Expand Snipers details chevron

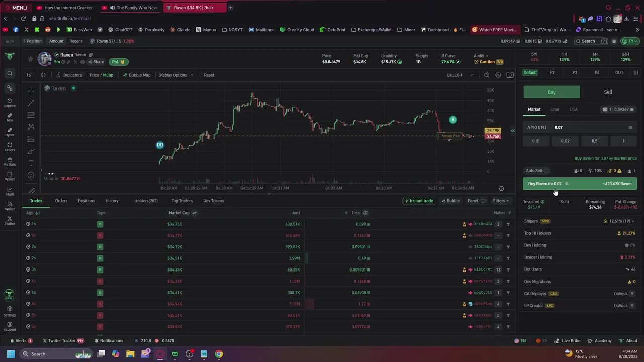[x=633, y=221]
